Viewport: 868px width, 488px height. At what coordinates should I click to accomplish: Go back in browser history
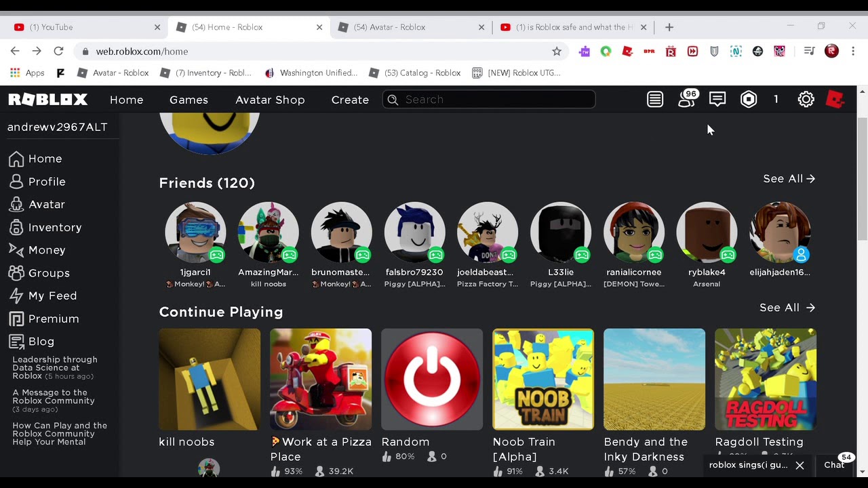pos(15,52)
